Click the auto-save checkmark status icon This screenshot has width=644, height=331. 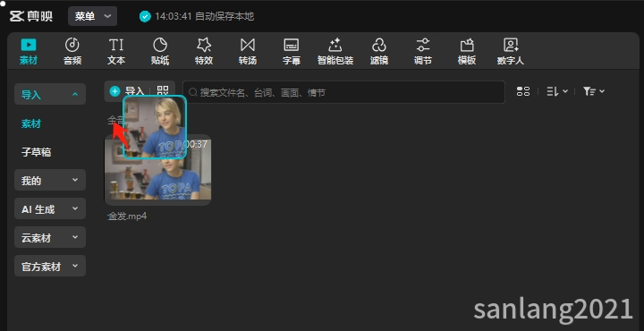click(x=145, y=16)
